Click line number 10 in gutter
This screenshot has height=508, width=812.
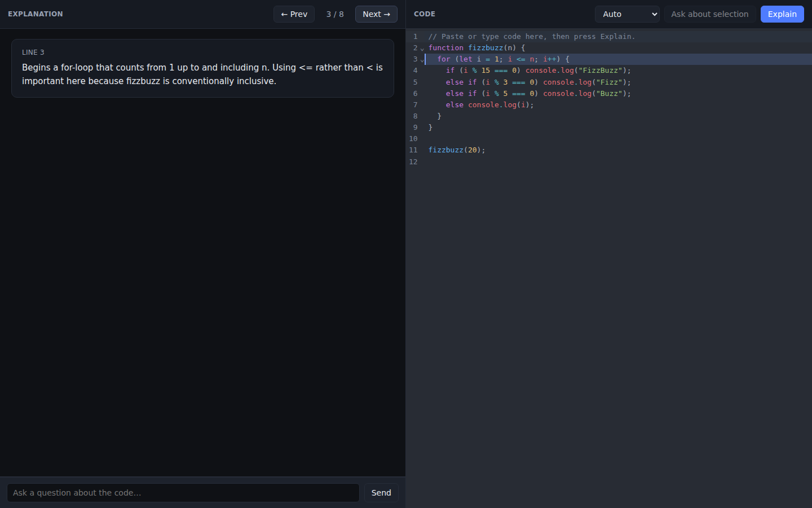click(413, 139)
